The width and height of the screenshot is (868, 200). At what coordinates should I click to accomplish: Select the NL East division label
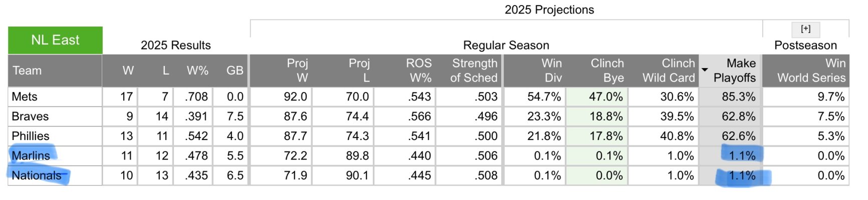tap(55, 40)
